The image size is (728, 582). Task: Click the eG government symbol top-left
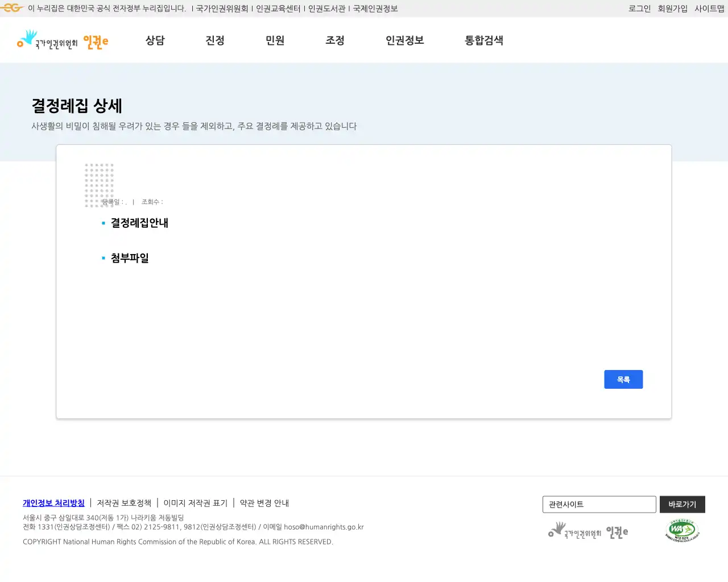click(11, 8)
